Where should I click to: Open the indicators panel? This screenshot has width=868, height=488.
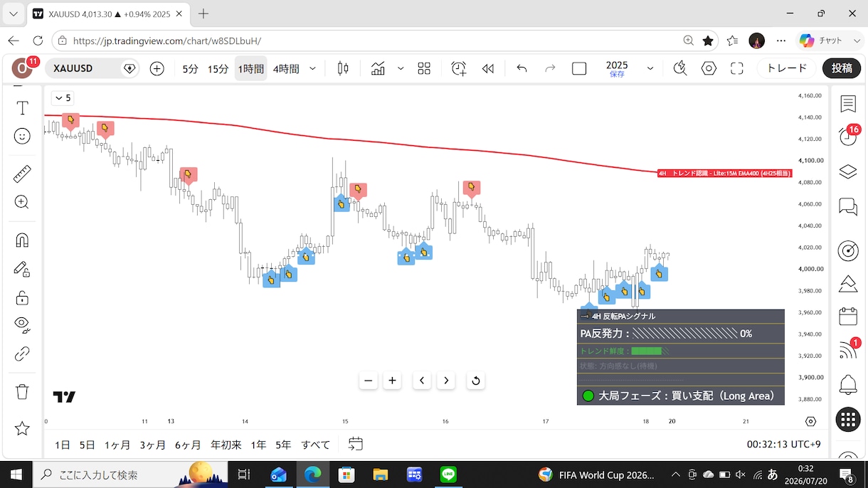pyautogui.click(x=378, y=68)
